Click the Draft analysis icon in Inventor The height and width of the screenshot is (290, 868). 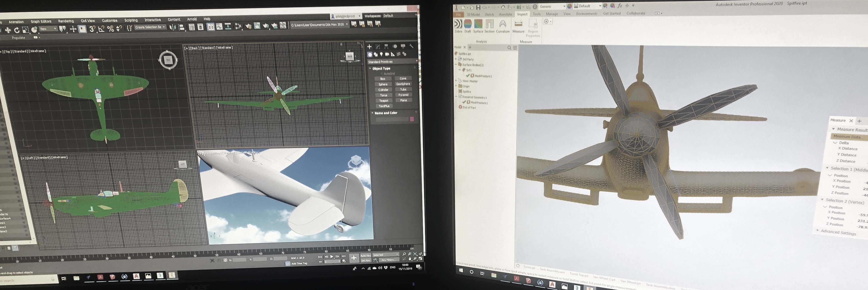pyautogui.click(x=468, y=26)
